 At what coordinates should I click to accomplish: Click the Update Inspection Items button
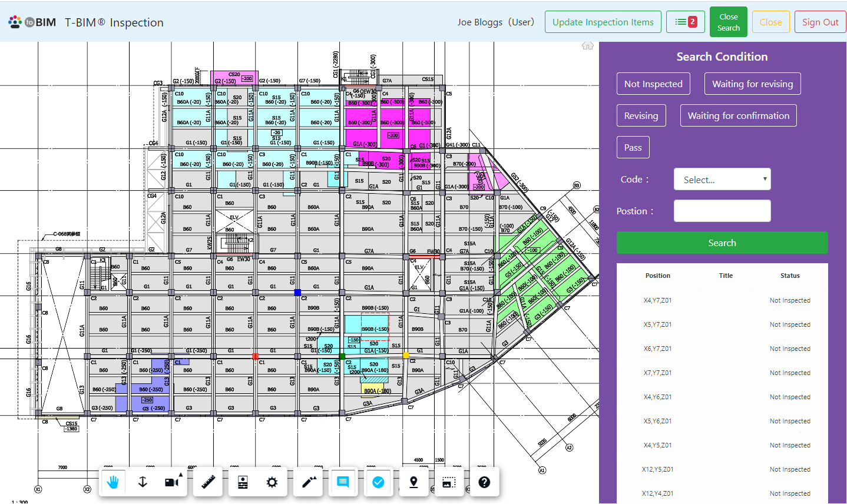pos(603,22)
